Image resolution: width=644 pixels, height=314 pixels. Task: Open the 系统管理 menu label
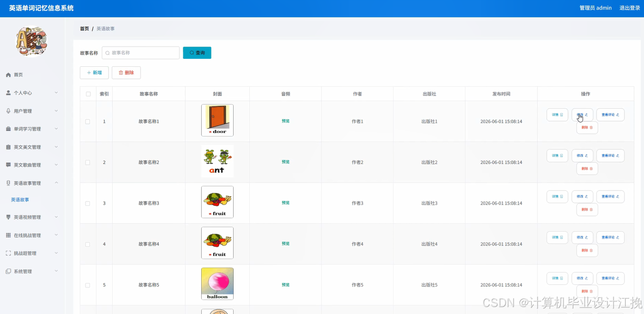(23, 272)
